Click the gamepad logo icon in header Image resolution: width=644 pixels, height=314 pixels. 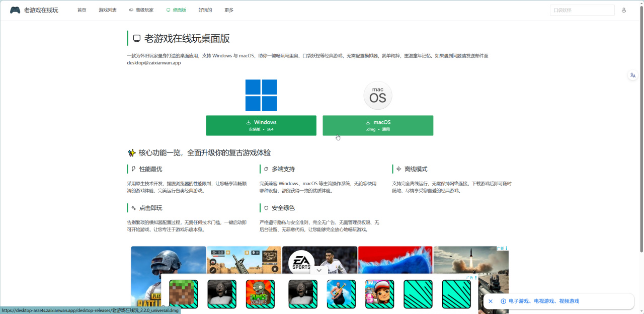[x=15, y=10]
